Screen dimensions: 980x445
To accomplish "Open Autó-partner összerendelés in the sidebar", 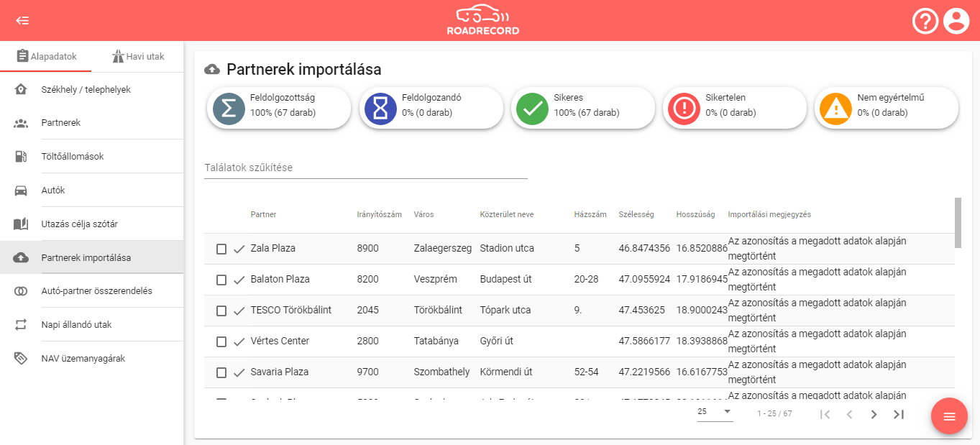I will [92, 291].
